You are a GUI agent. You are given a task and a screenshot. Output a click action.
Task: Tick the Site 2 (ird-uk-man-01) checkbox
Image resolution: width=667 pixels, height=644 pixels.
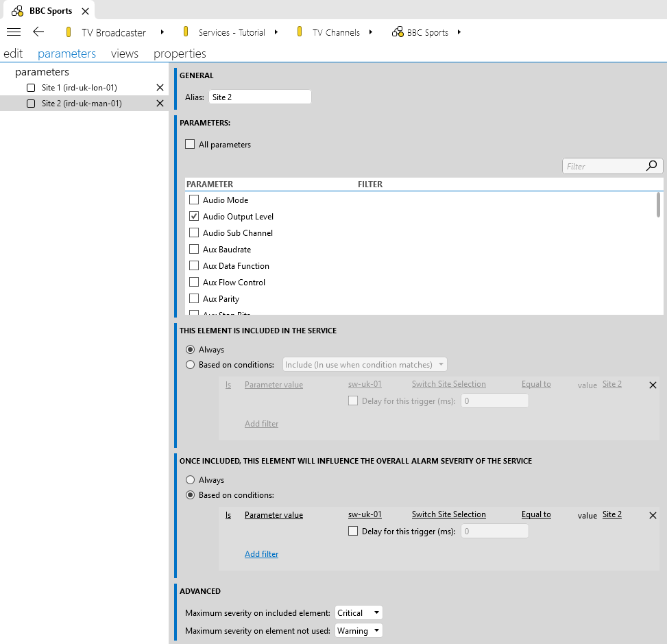click(x=31, y=104)
